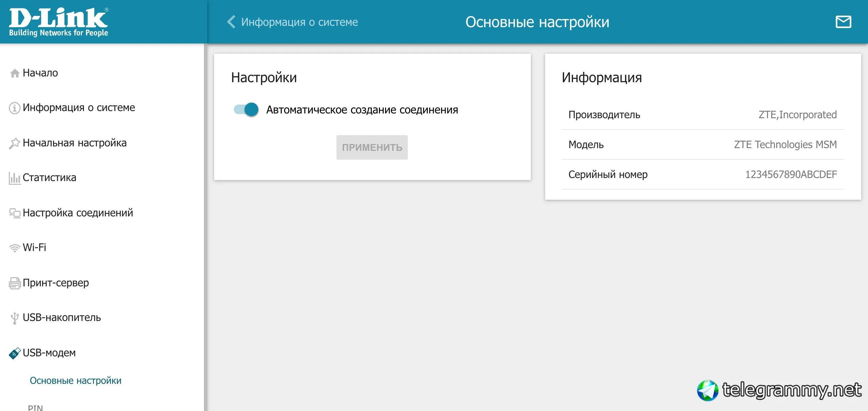Disable Автоматическое создание соединения switch
This screenshot has height=411, width=868.
click(246, 109)
